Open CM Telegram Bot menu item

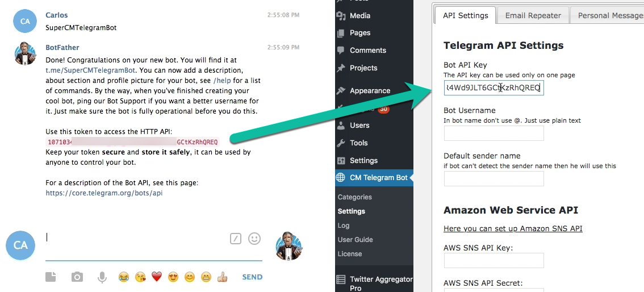[x=374, y=178]
